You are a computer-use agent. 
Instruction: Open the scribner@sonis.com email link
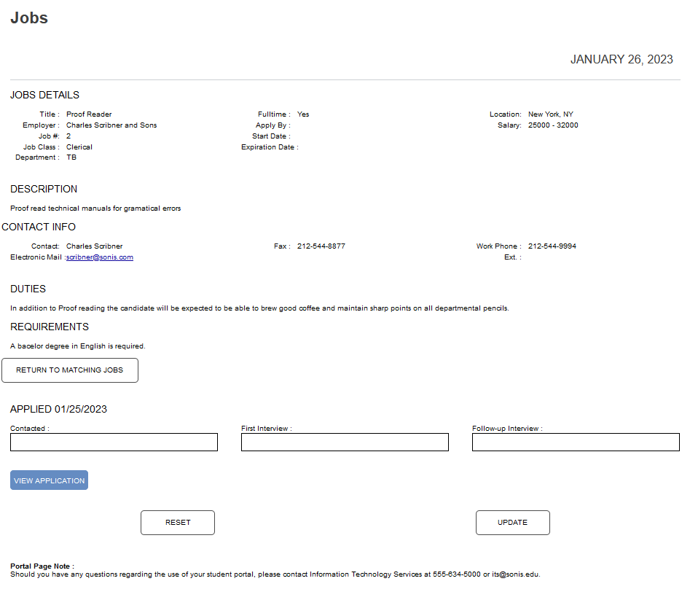pos(99,257)
